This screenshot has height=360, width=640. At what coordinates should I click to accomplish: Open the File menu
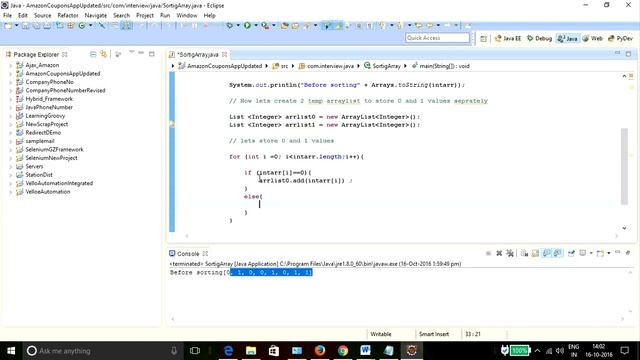click(x=7, y=16)
